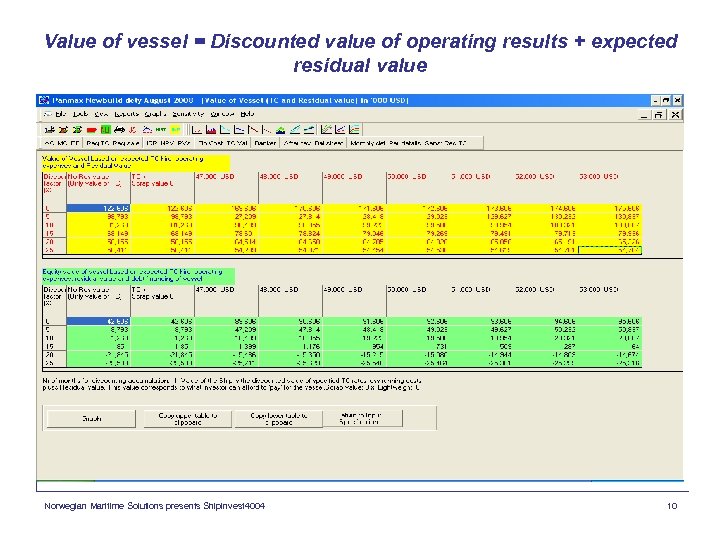Viewport: 720px width, 540px height.
Task: Select cell 287 in the green table
Action: (545, 346)
